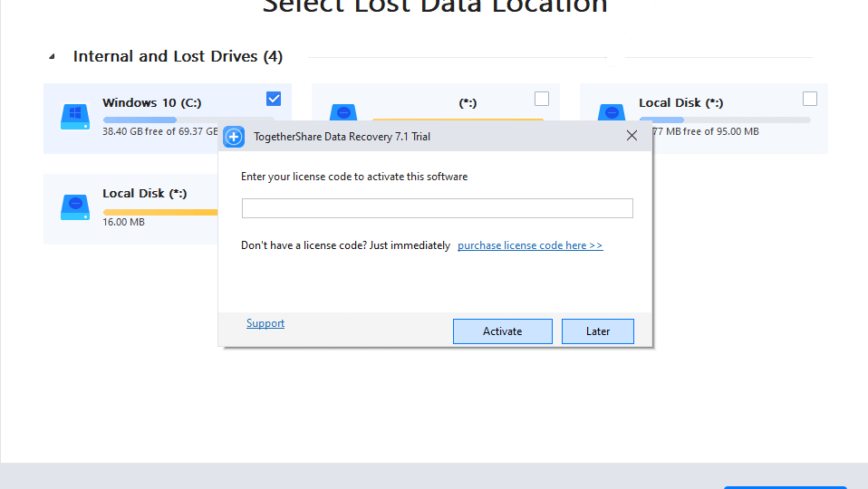Click the Activate button

502,331
